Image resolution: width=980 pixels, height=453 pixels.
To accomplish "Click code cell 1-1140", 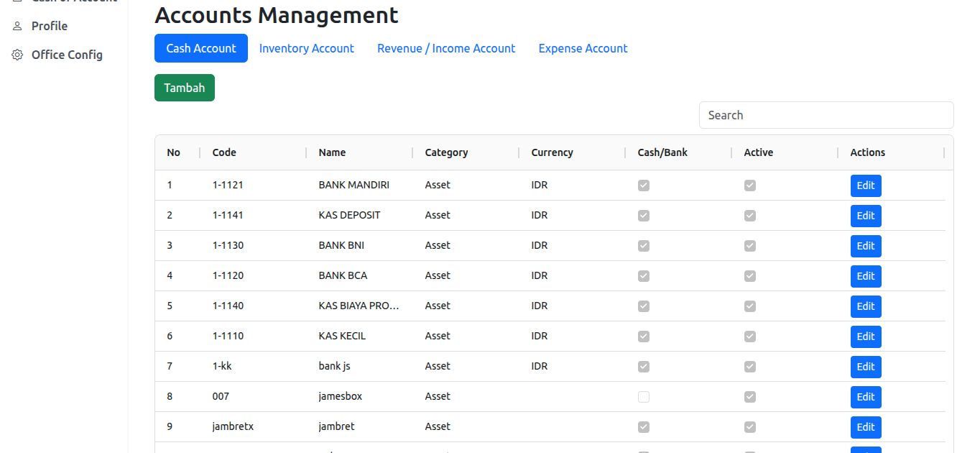I will [228, 306].
